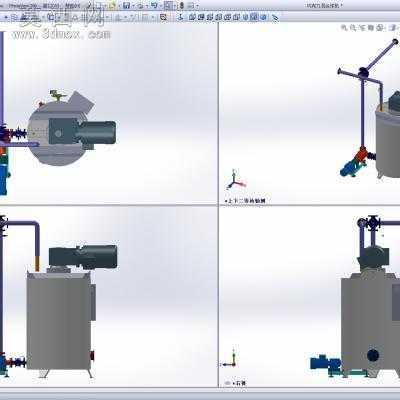Image resolution: width=400 pixels, height=400 pixels.
Task: Toggle the highlighted Four View icon
Action: click(x=254, y=17)
